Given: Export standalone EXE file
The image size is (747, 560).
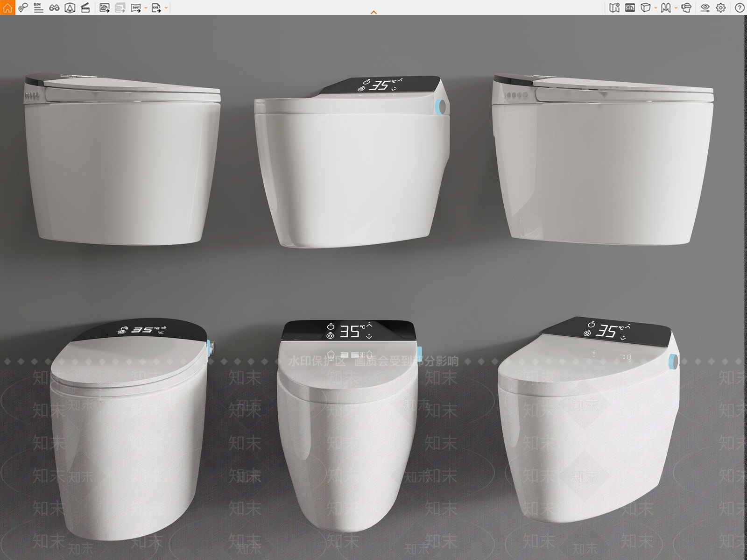Looking at the screenshot, I should point(156,7).
